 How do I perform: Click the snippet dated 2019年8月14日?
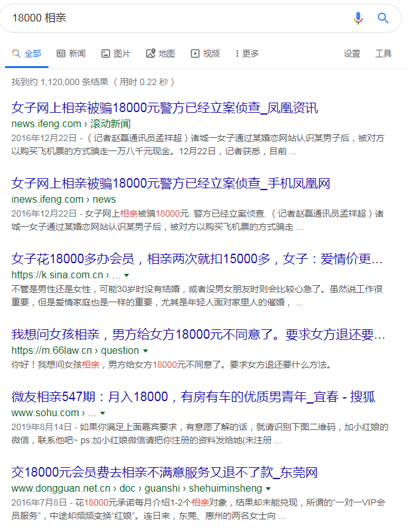pos(200,434)
